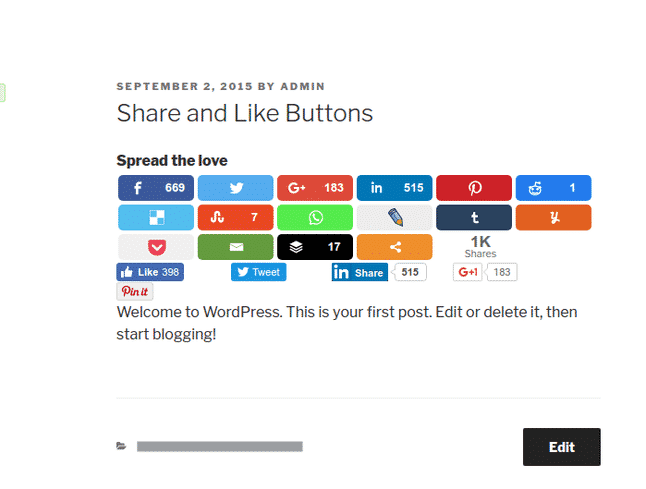Share on LinkedIn using large 515 button
The height and width of the screenshot is (489, 646).
point(394,188)
